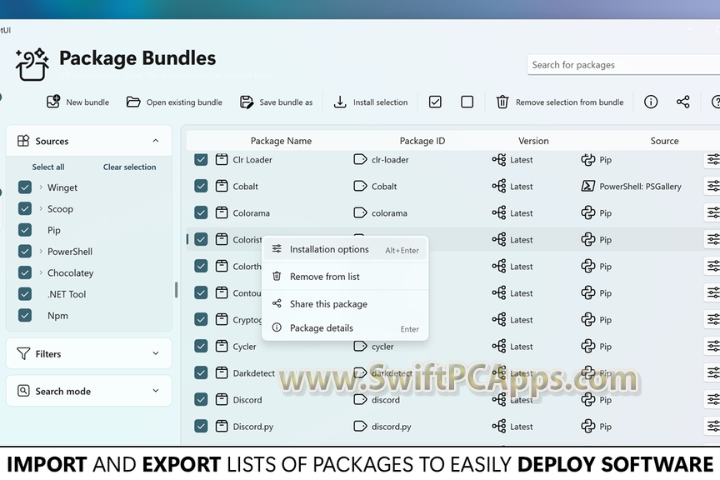Image resolution: width=720 pixels, height=480 pixels.
Task: Click the Open existing bundle label
Action: tap(184, 102)
